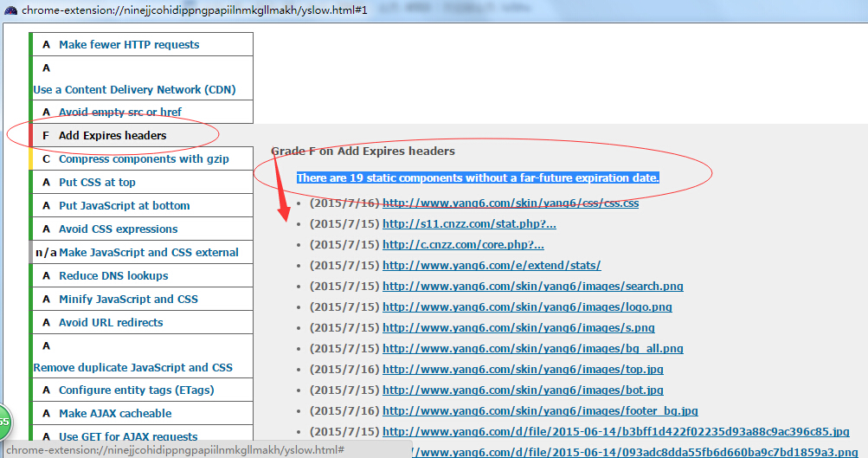The width and height of the screenshot is (868, 458).
Task: Select Avoid empty src or href rule
Action: 119,112
